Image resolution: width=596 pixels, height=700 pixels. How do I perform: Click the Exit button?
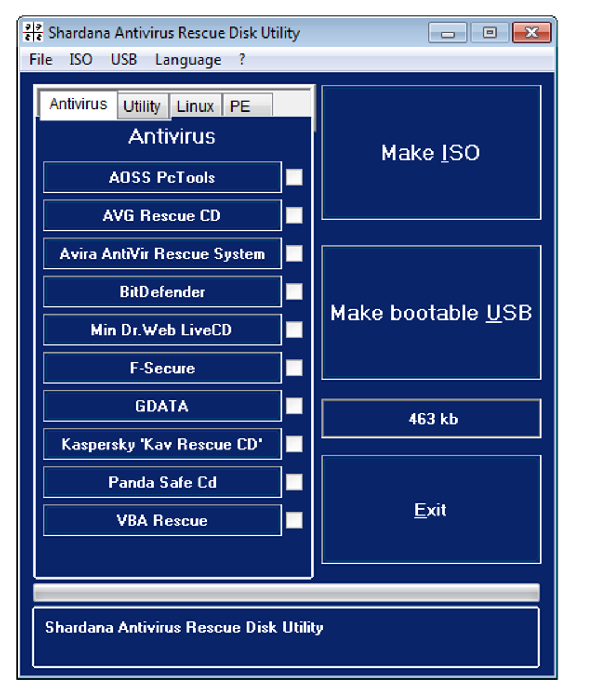[x=431, y=510]
